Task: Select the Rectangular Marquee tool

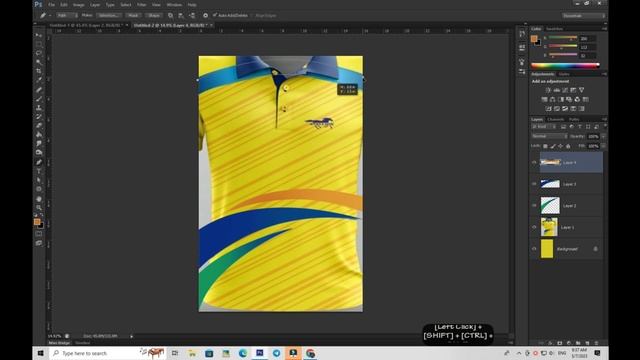Action: coord(39,44)
